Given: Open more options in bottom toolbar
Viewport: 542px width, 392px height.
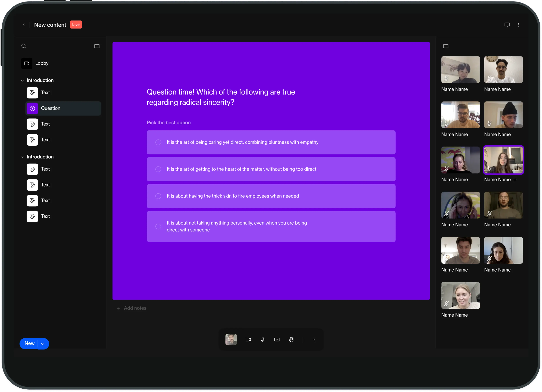Looking at the screenshot, I should pos(314,339).
